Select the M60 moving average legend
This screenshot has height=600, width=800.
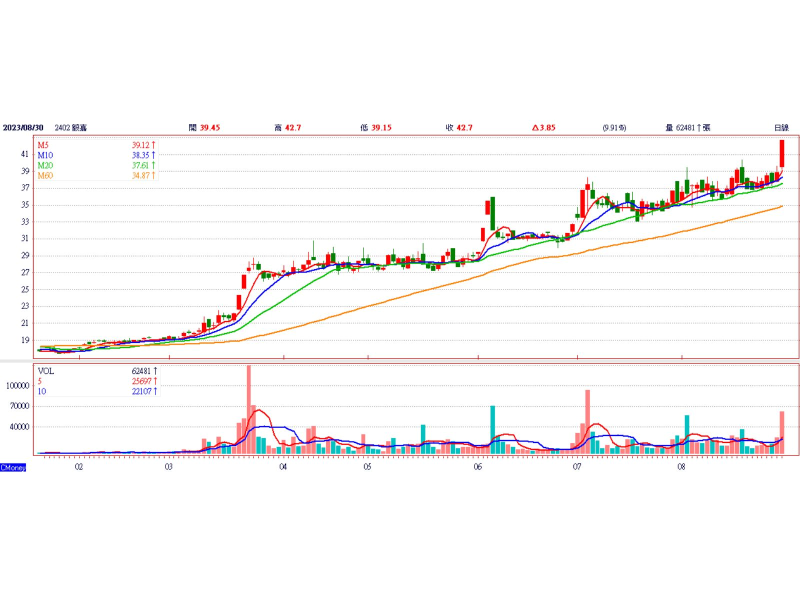pyautogui.click(x=46, y=176)
